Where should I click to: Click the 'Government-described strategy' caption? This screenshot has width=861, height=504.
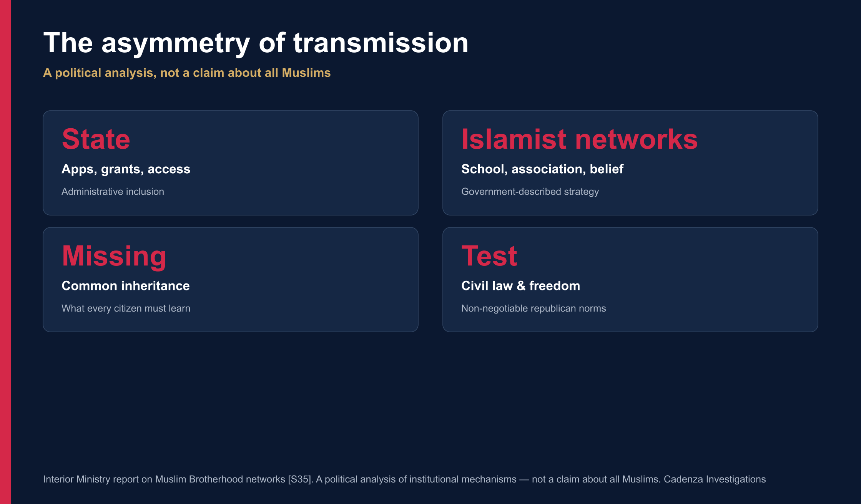tap(530, 192)
